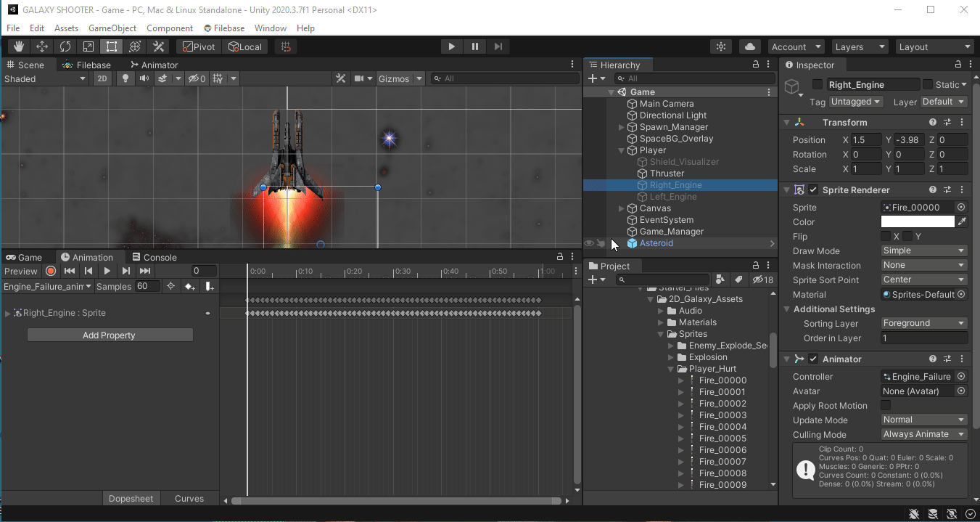The image size is (980, 522).
Task: Toggle 2D scene view mode
Action: [x=103, y=78]
